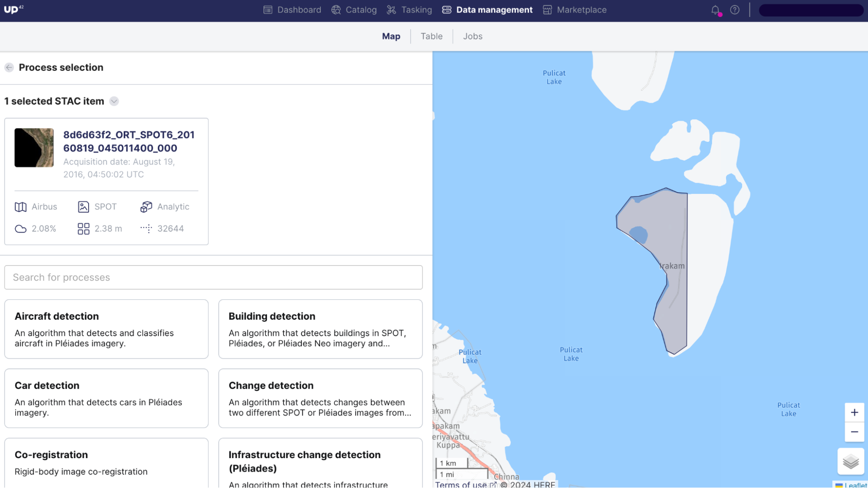868x488 pixels.
Task: Switch to the Jobs tab
Action: tap(473, 36)
